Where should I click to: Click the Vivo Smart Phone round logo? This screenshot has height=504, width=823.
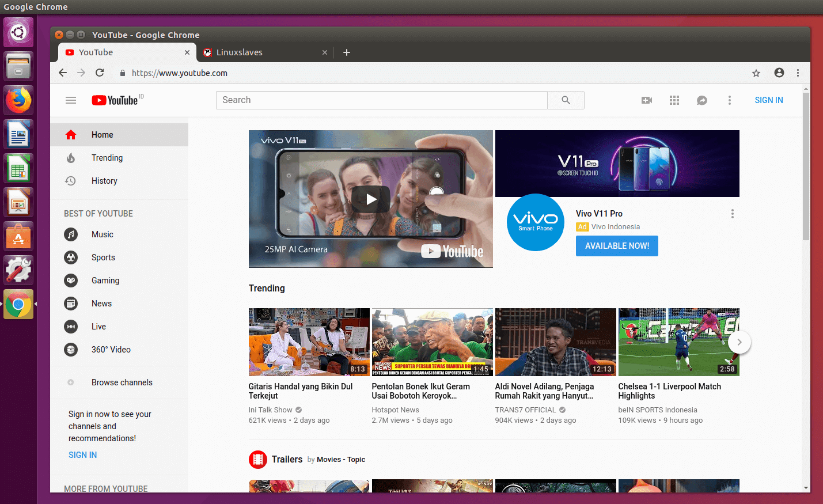click(536, 222)
